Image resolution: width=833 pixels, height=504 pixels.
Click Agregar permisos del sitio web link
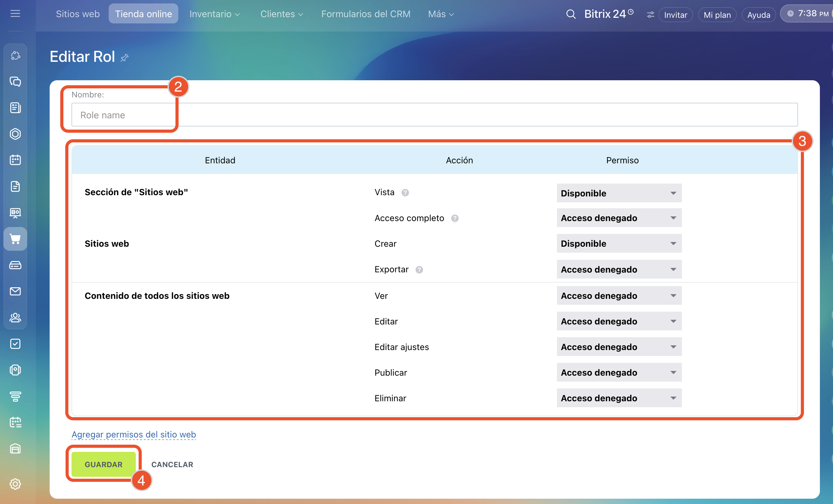[134, 434]
